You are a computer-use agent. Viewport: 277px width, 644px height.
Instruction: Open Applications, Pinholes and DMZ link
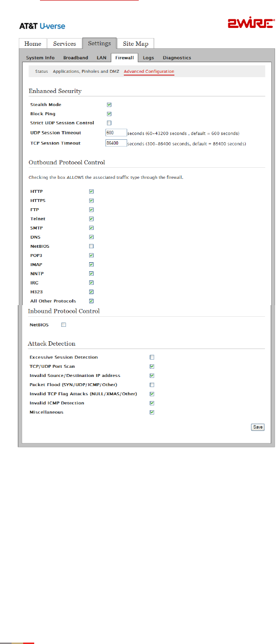[86, 71]
